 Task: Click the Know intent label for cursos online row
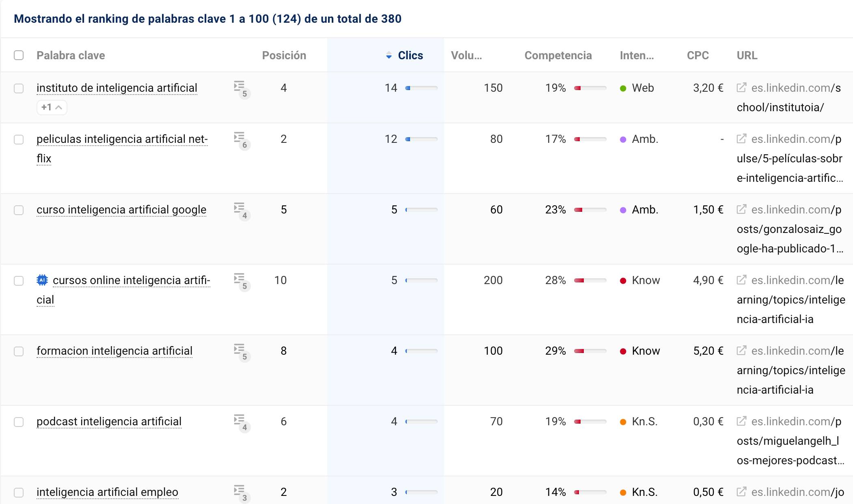tap(646, 280)
